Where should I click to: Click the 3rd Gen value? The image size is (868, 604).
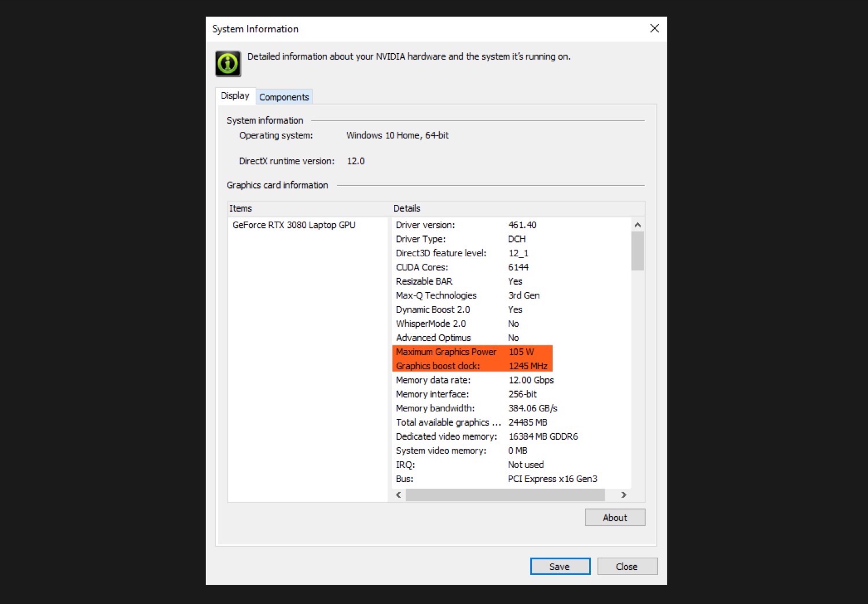[x=524, y=296]
